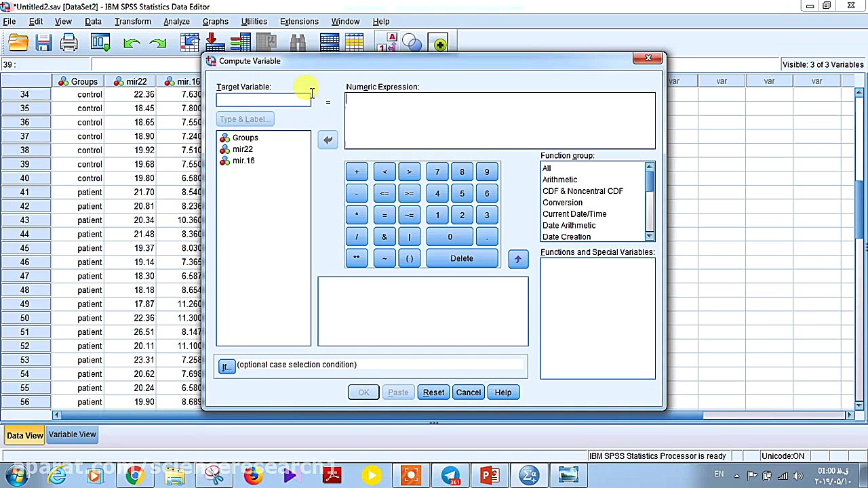Select mir22 in the variable list
The image size is (868, 488).
click(242, 149)
